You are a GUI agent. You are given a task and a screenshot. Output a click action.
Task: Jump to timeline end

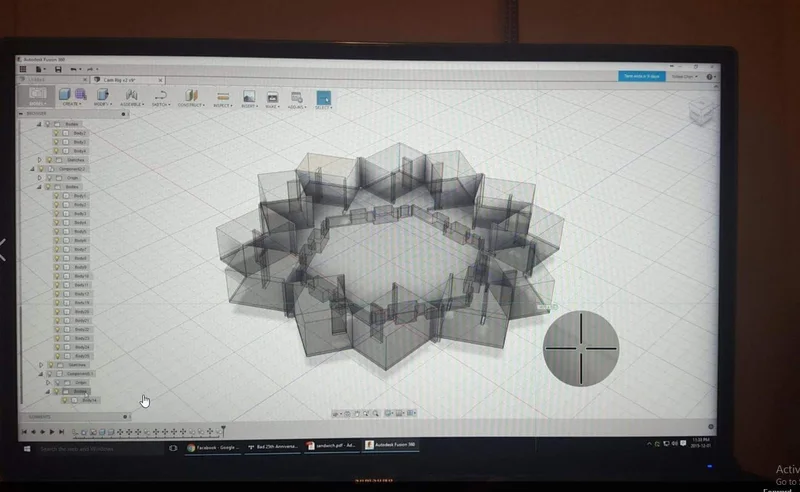point(61,432)
